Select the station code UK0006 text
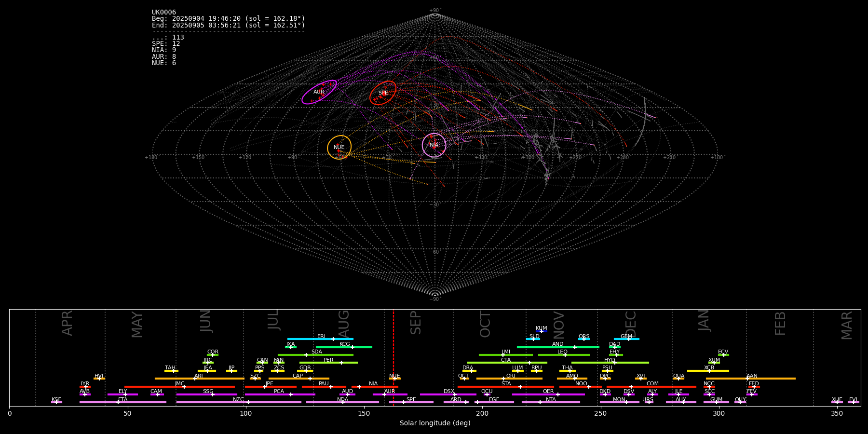868x434 pixels. tap(164, 13)
